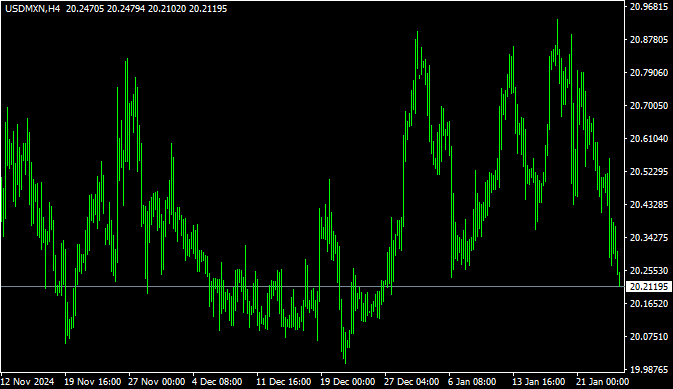
Task: Click the 4 Dec 08:00 time marker
Action: [x=217, y=381]
